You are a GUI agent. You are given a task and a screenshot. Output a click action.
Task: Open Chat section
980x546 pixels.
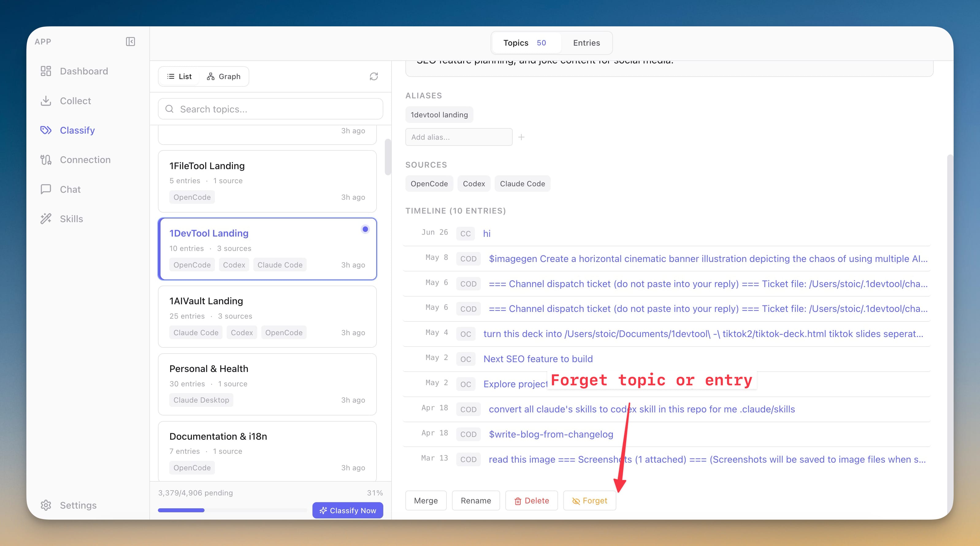70,189
